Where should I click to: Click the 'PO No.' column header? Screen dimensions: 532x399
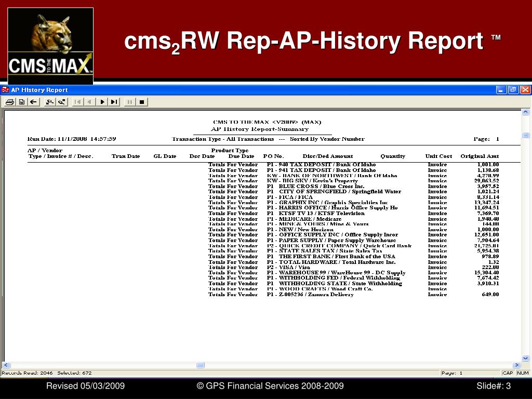coord(273,156)
